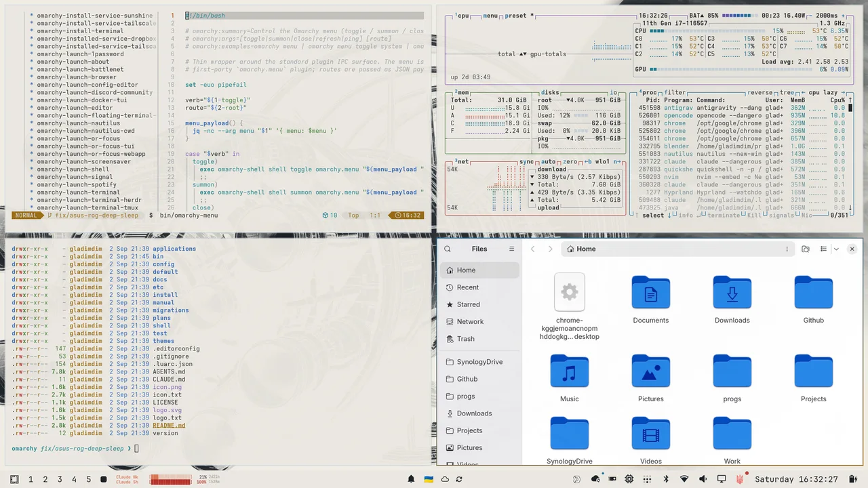Open SynologyDrive bookmark in Files sidebar
868x488 pixels.
pyautogui.click(x=479, y=362)
